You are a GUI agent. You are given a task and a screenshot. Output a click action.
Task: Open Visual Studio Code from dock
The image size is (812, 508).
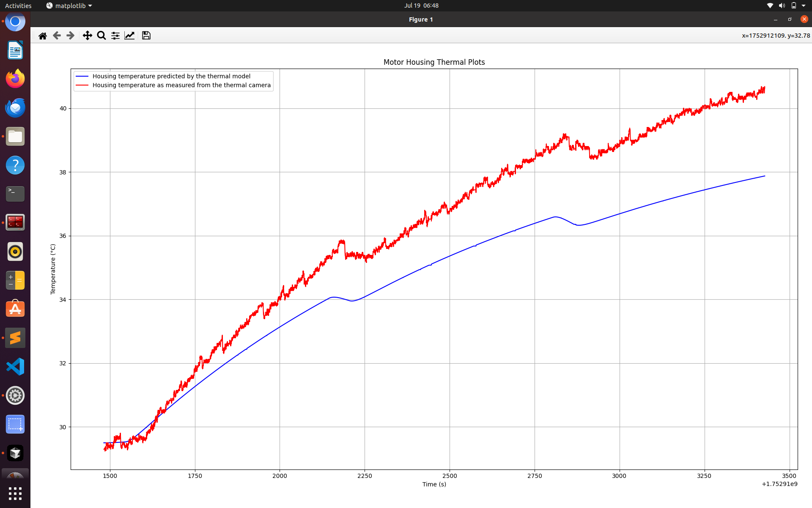pos(15,367)
